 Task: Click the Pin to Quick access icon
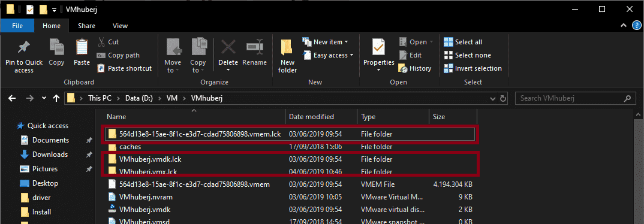click(24, 47)
